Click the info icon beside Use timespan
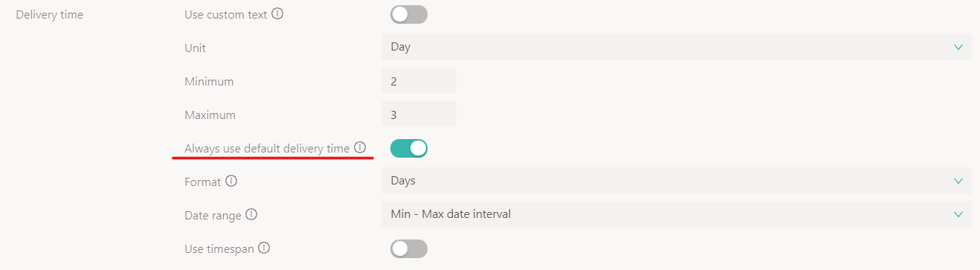Image resolution: width=980 pixels, height=270 pixels. [263, 248]
